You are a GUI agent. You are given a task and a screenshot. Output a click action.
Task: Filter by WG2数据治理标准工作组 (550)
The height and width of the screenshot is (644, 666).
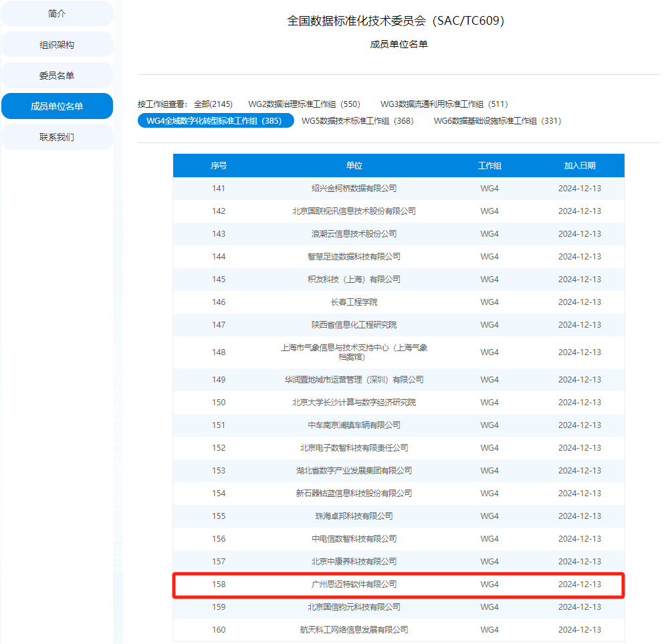304,104
